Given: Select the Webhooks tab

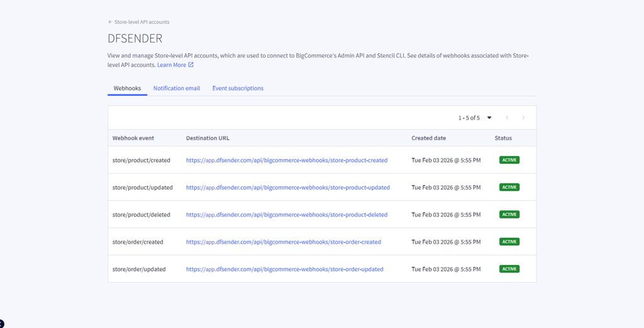Looking at the screenshot, I should [127, 88].
